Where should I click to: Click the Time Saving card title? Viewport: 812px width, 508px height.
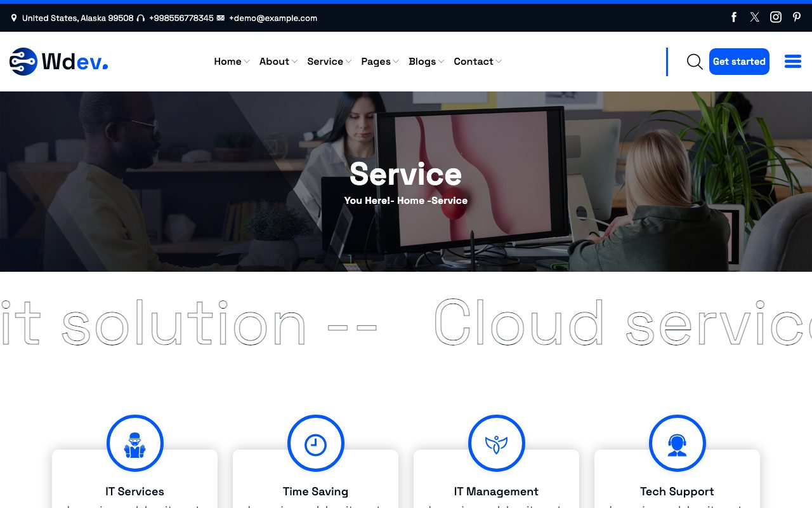(x=315, y=491)
